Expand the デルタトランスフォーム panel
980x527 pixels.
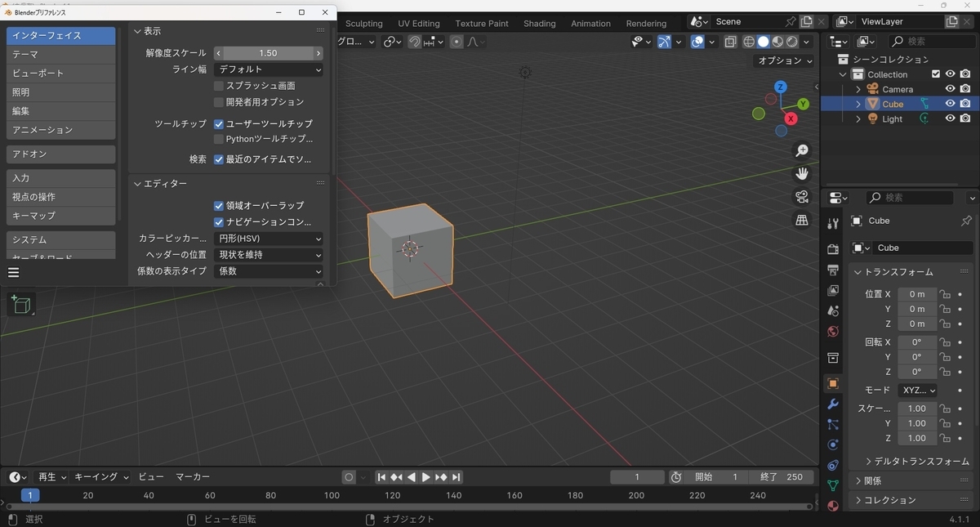pos(916,462)
